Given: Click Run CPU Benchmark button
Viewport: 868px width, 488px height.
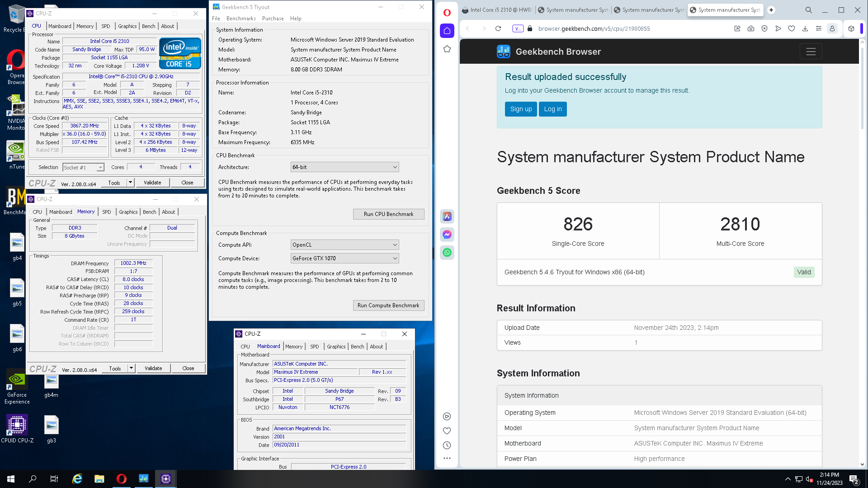Looking at the screenshot, I should point(388,214).
